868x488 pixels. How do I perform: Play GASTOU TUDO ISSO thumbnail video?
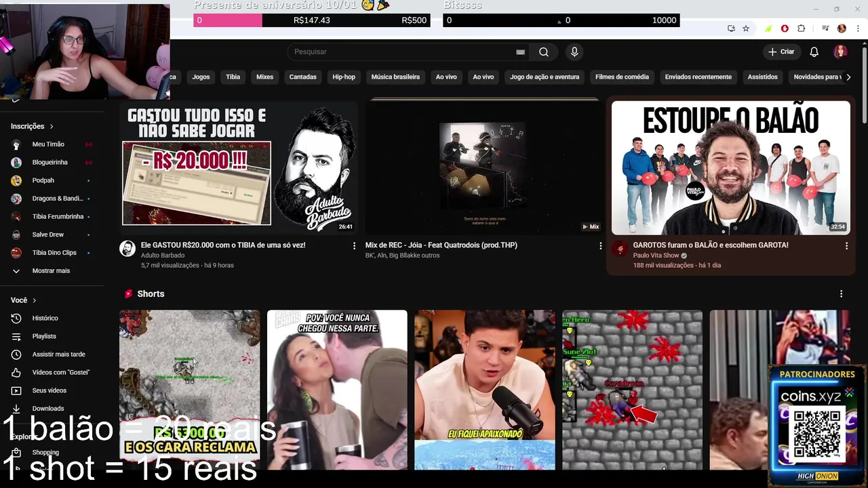pos(239,167)
